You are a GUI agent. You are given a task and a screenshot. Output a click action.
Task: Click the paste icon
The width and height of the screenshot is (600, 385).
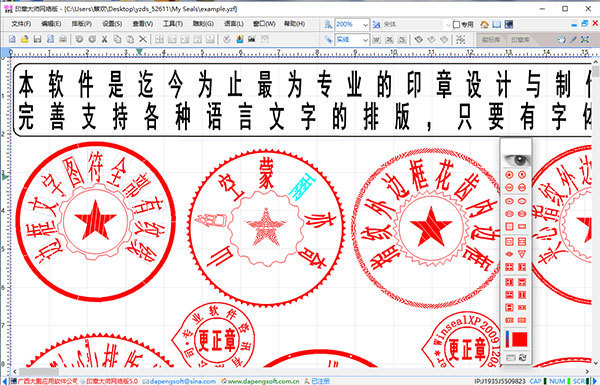(130, 39)
